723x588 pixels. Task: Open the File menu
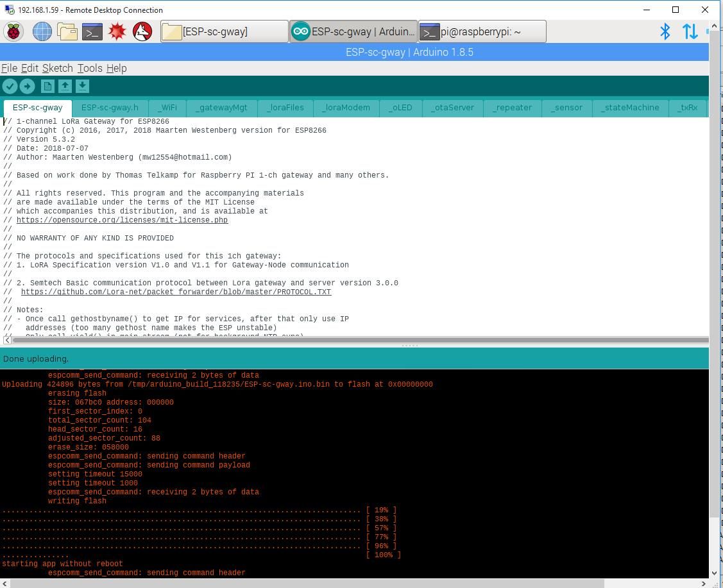(x=9, y=68)
